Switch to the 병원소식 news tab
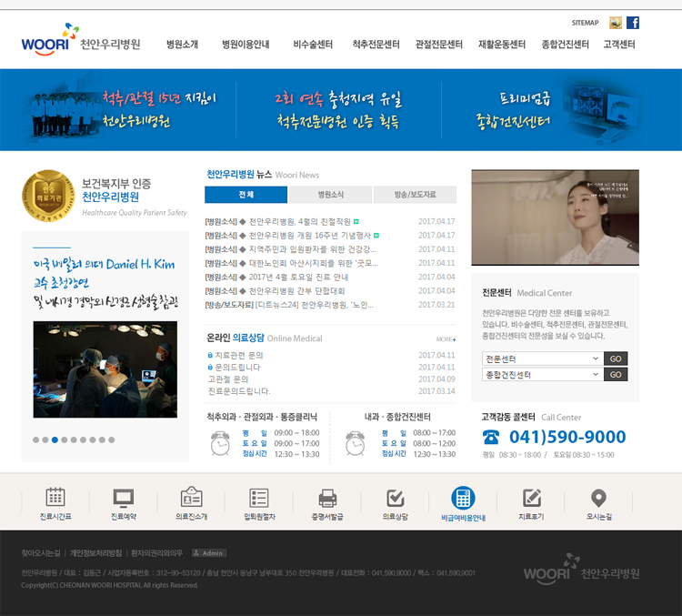The height and width of the screenshot is (616, 682). (330, 195)
